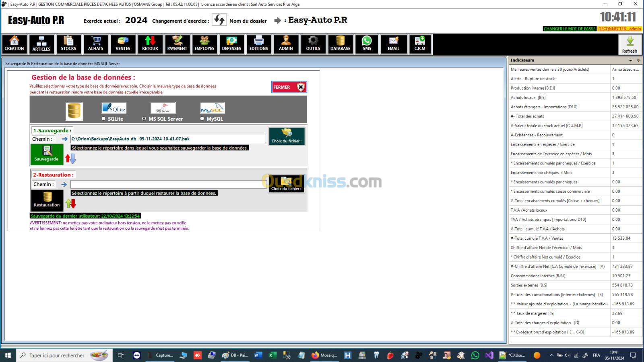The image size is (644, 362).
Task: Select the MS SQL Server option
Action: (144, 119)
